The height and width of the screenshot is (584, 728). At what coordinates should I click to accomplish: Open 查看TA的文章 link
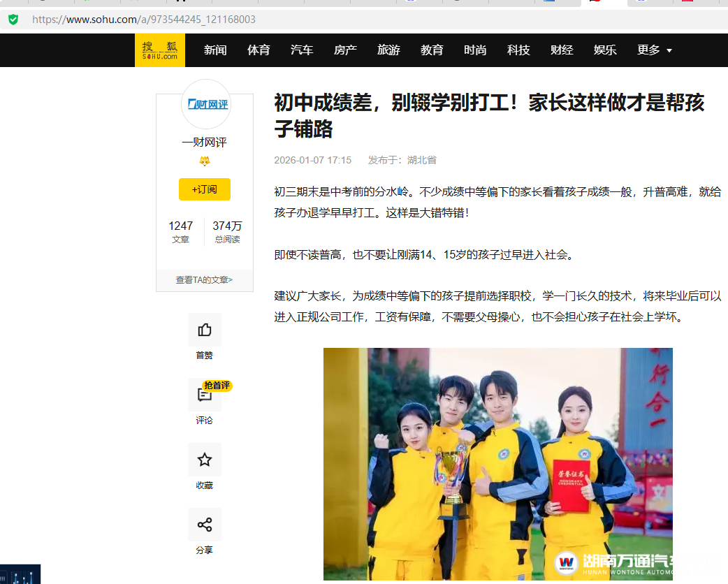click(x=205, y=280)
